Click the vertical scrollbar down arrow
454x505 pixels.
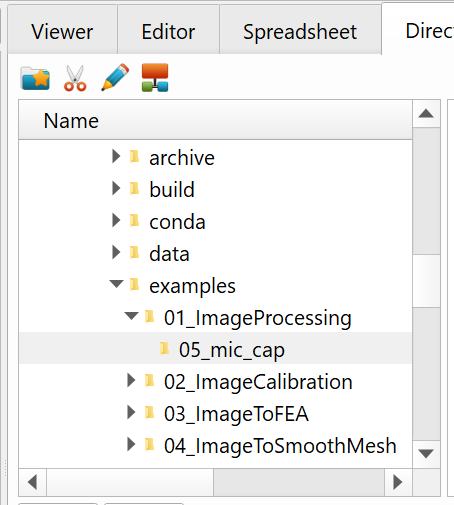(x=426, y=454)
